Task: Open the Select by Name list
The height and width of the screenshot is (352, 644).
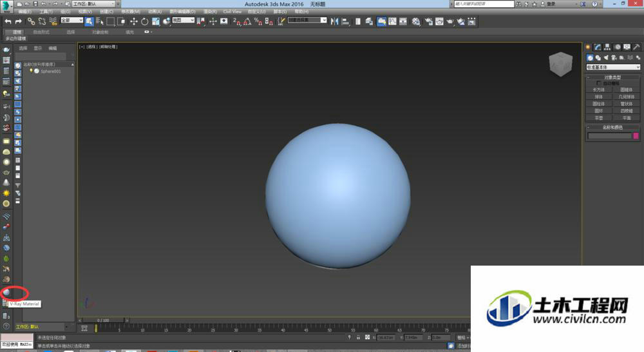Action: pyautogui.click(x=100, y=21)
